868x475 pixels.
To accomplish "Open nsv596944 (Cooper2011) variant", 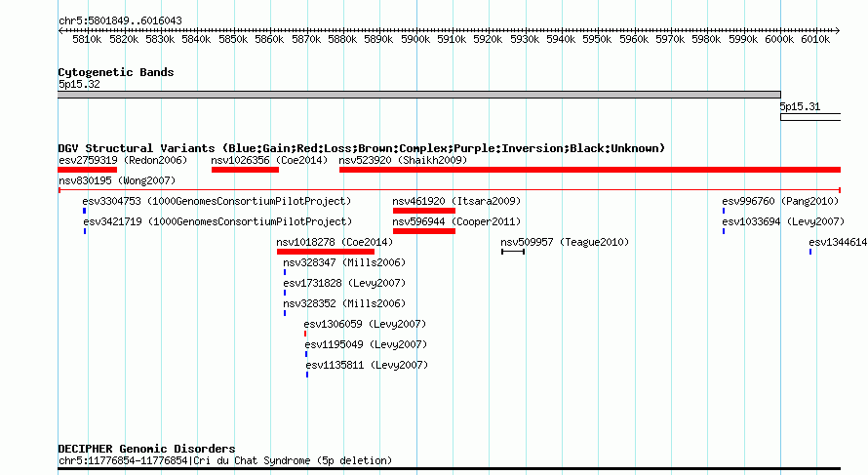I will (x=456, y=222).
